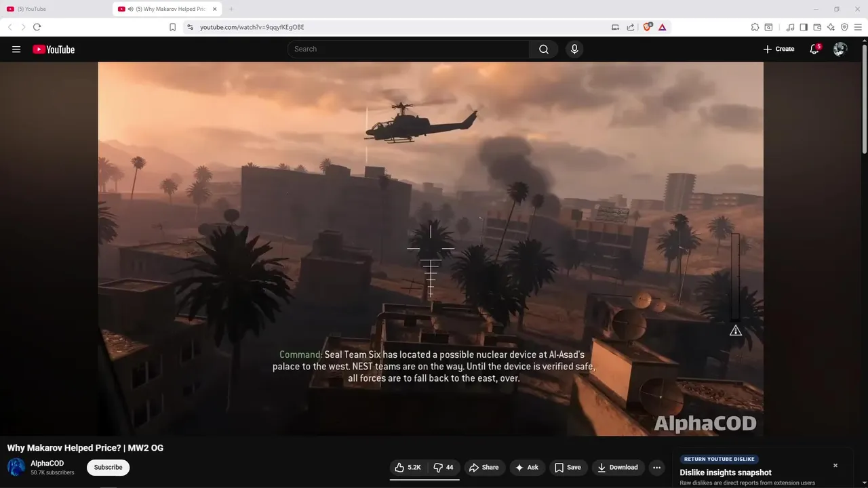
Task: Save the video to a playlist
Action: [568, 467]
